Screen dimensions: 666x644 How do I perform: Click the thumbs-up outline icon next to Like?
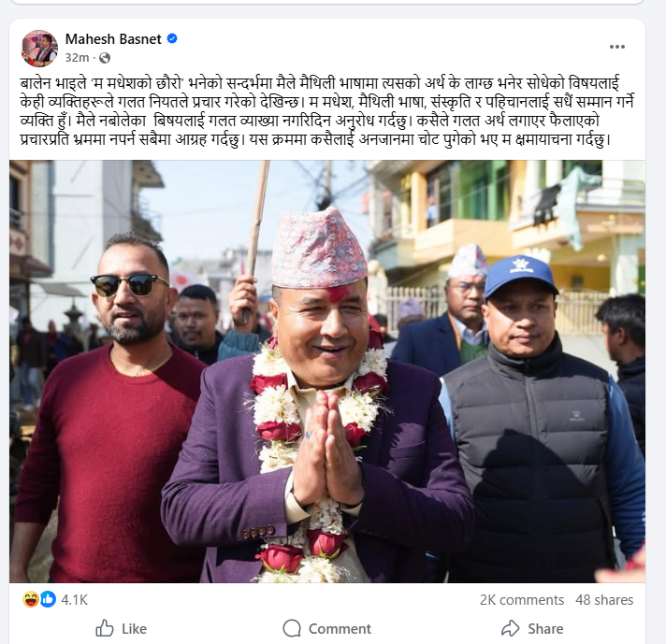[105, 628]
